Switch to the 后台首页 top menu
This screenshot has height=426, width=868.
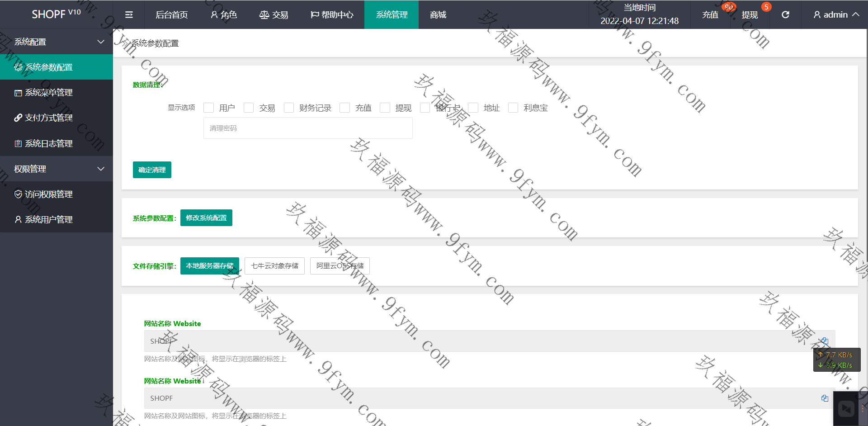pos(172,15)
